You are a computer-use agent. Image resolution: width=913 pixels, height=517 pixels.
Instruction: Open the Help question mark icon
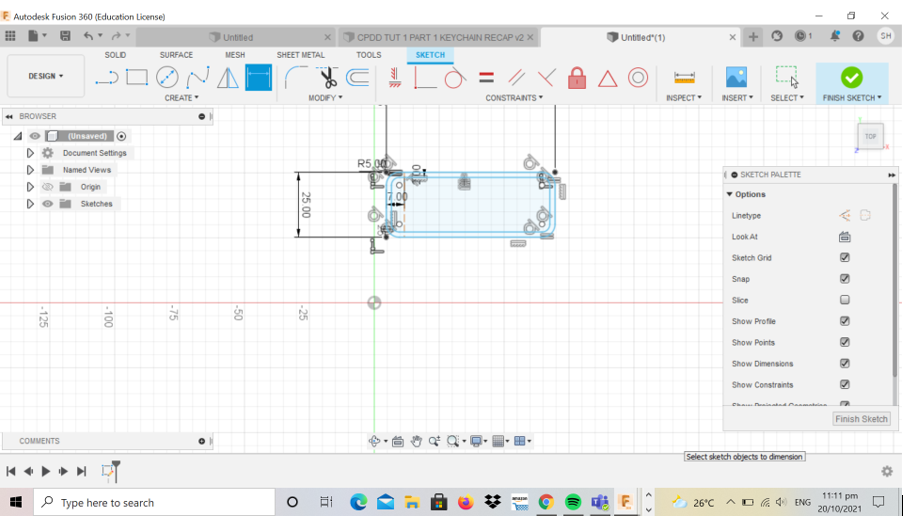point(858,36)
